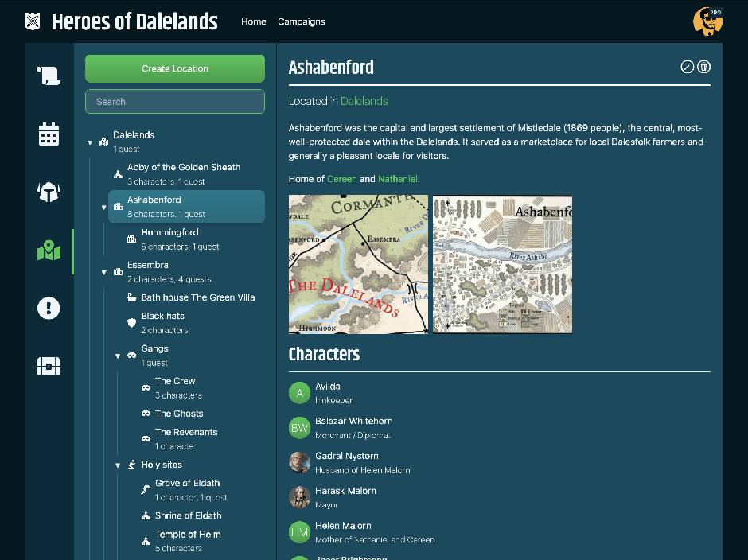
Task: Focus the Search input field
Action: coord(175,102)
